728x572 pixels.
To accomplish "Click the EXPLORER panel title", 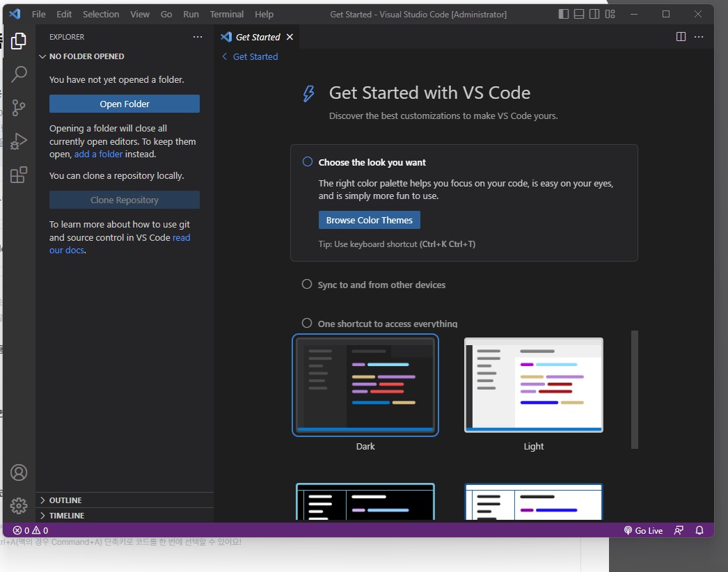I will pyautogui.click(x=67, y=37).
